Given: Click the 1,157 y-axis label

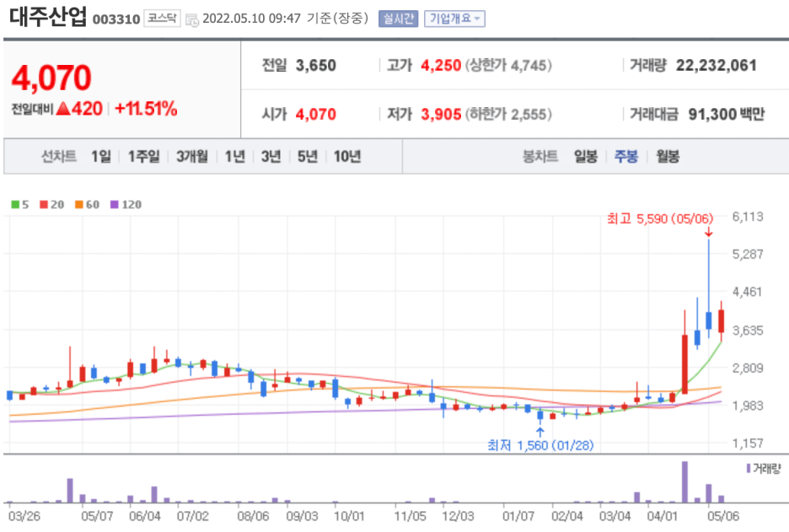Looking at the screenshot, I should click(x=747, y=443).
